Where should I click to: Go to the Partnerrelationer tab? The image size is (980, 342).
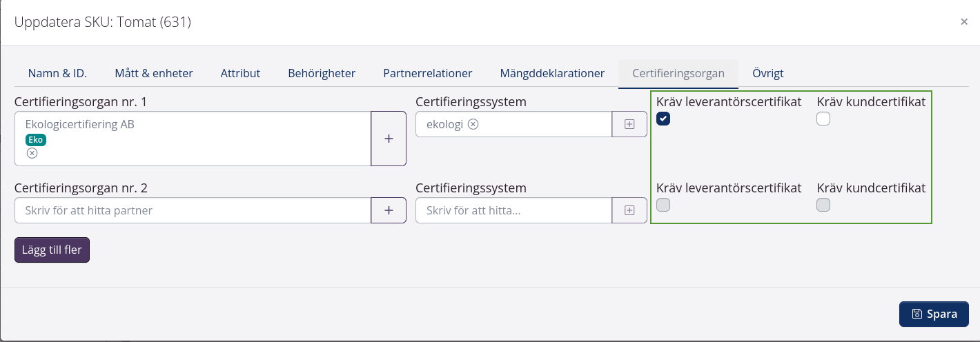428,73
